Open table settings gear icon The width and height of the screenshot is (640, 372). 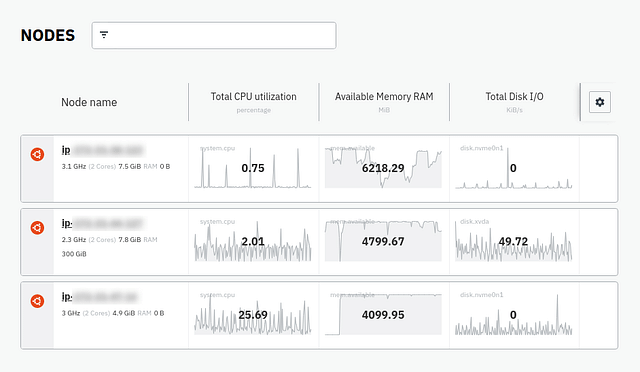tap(600, 102)
